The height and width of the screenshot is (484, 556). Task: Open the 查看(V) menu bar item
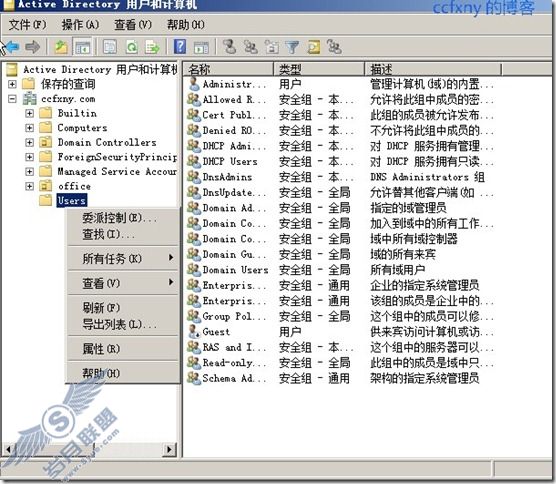(x=133, y=25)
